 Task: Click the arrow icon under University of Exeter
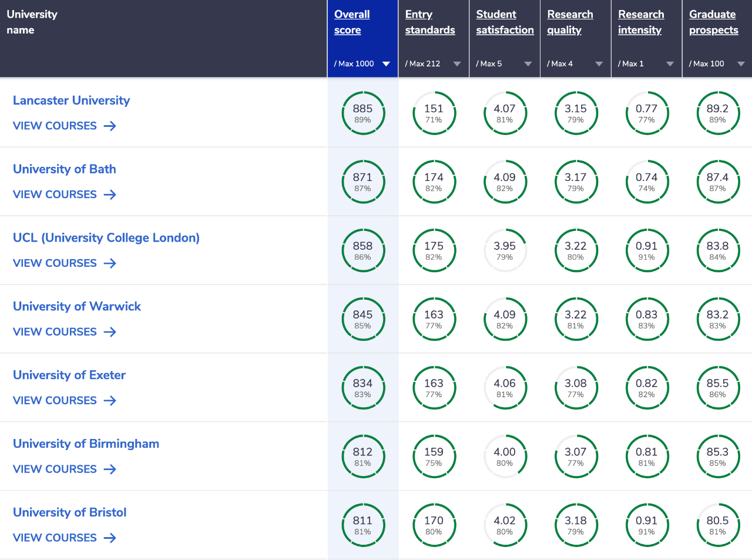(x=110, y=401)
